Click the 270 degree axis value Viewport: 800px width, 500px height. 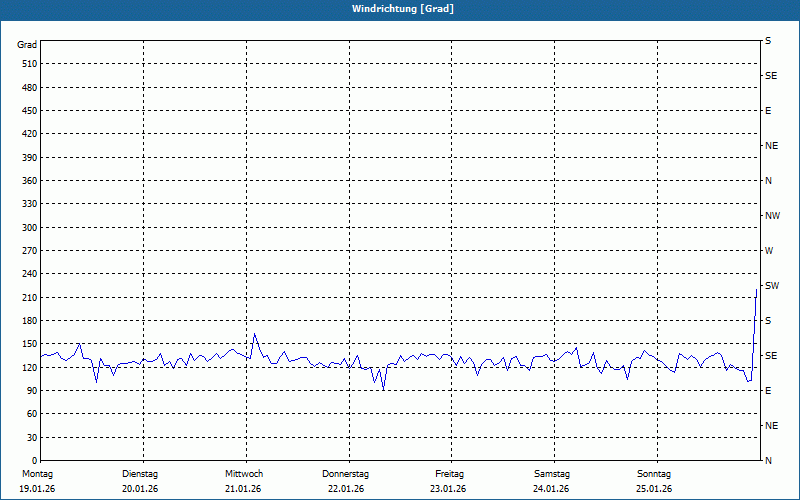tap(30, 251)
